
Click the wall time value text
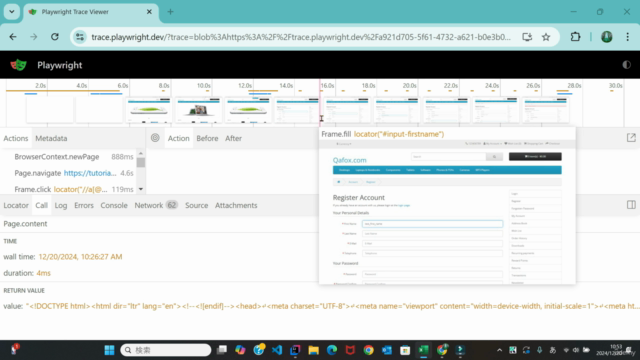click(80, 257)
